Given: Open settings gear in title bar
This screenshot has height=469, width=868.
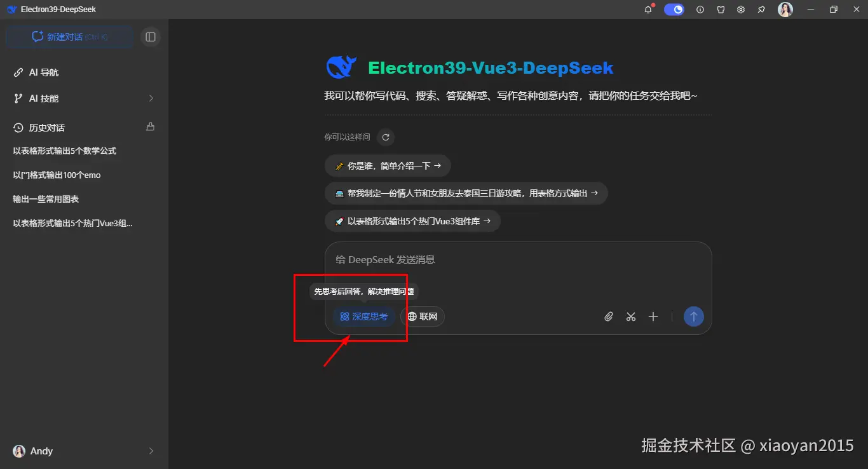Looking at the screenshot, I should 741,10.
